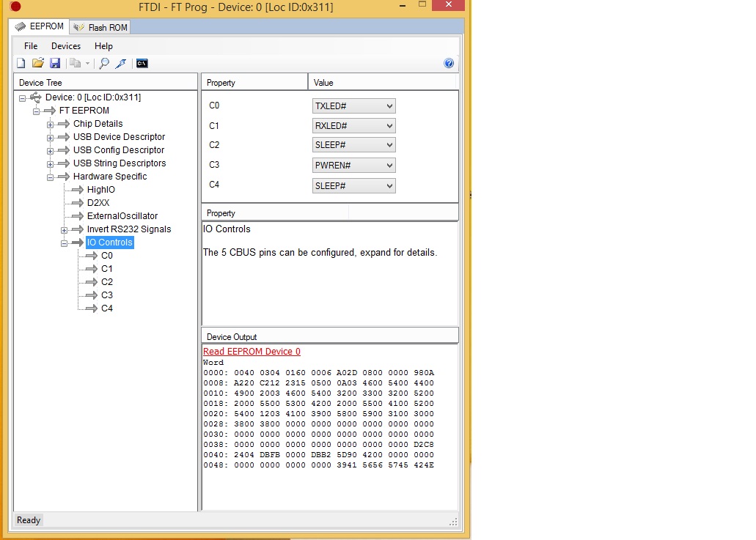Select C0 under IO Controls in tree
This screenshot has height=540, width=756.
tap(107, 255)
